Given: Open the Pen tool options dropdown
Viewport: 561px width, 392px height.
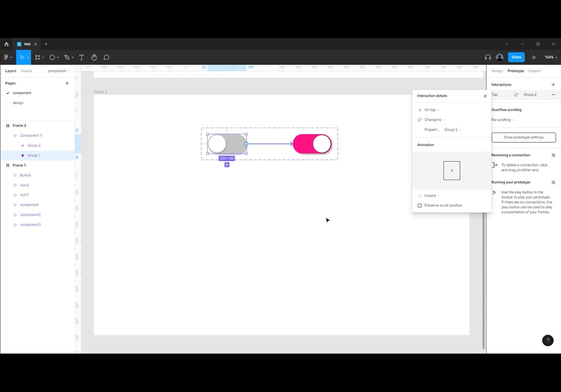Looking at the screenshot, I should click(72, 57).
